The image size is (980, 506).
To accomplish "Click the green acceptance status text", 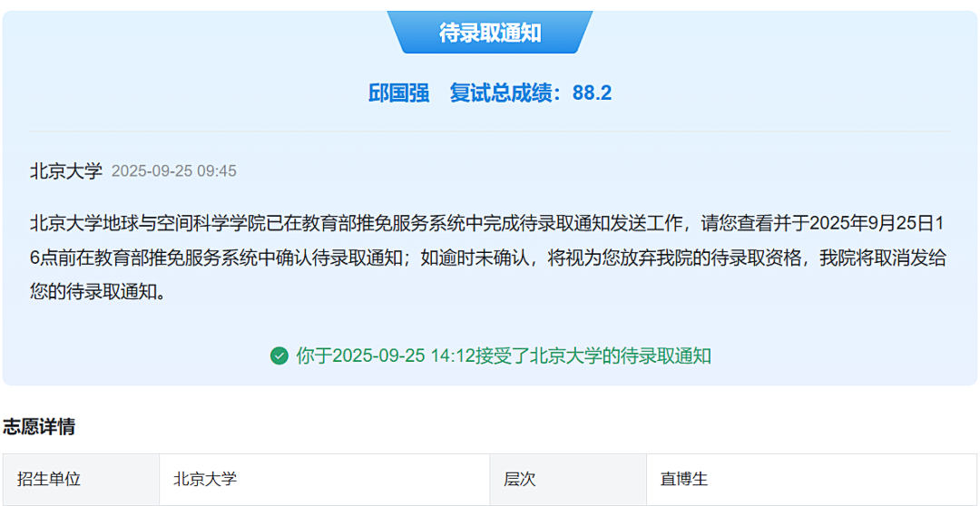I will 503,355.
